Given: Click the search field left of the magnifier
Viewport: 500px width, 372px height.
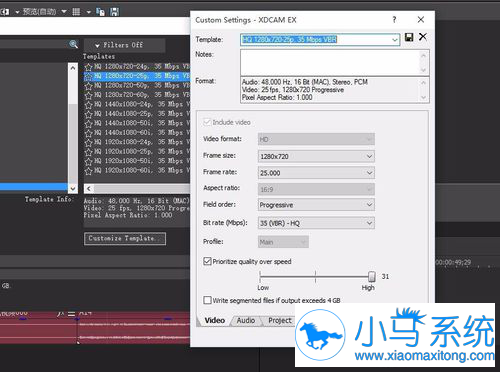Looking at the screenshot, I should point(33,44).
